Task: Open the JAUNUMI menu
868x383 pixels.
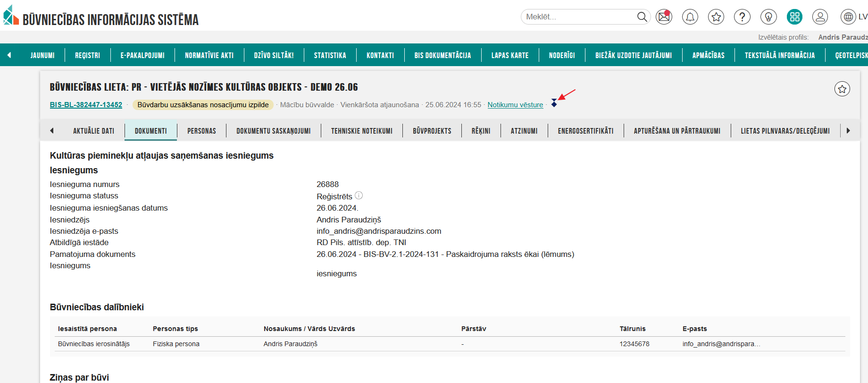Action: pos(42,55)
